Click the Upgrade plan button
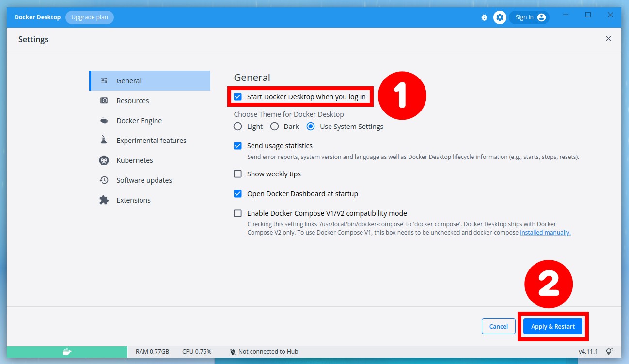 (x=90, y=17)
